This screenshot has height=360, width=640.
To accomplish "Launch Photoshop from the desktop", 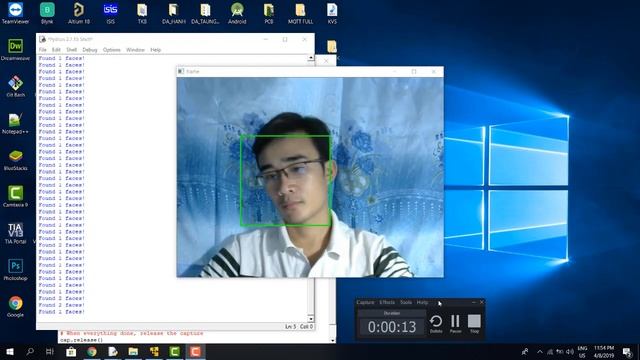I will coord(16,269).
